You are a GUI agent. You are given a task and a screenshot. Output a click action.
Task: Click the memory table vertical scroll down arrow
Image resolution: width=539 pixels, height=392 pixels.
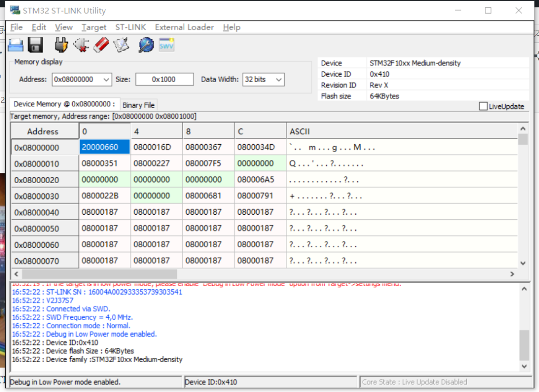[x=523, y=263]
